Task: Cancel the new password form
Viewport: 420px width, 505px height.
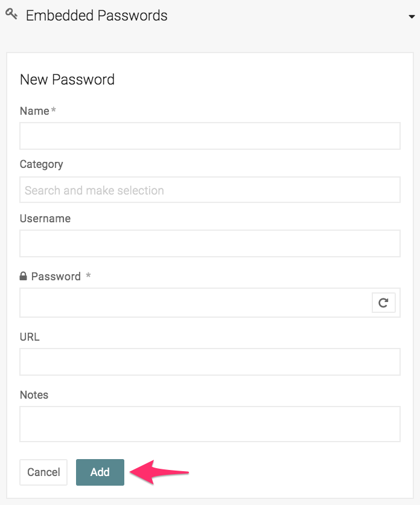Action: coord(43,472)
